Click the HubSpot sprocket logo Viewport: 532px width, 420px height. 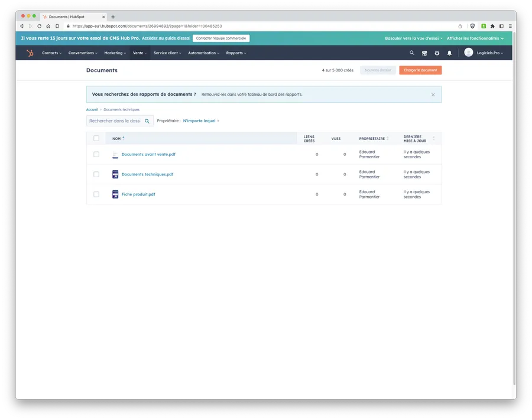(30, 53)
